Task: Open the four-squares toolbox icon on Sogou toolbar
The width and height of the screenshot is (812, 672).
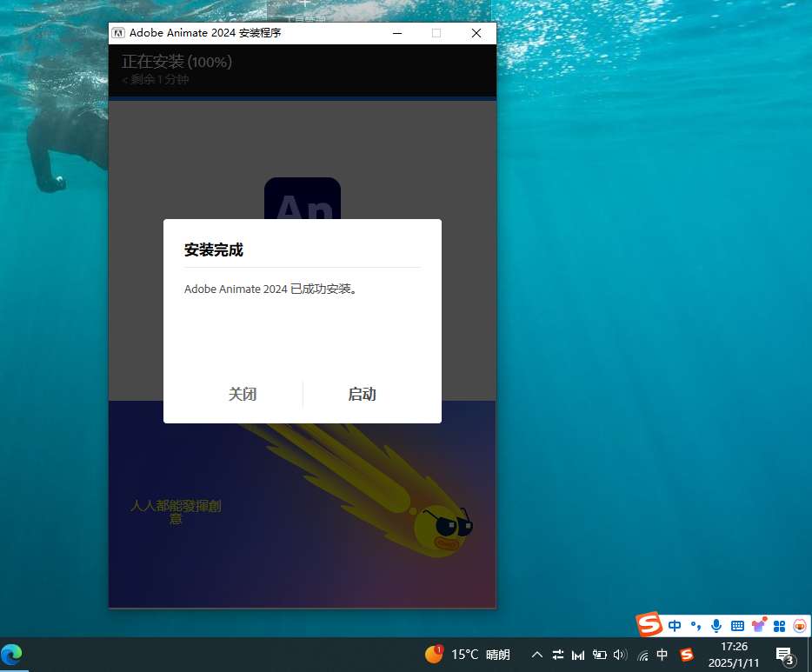Action: click(779, 627)
